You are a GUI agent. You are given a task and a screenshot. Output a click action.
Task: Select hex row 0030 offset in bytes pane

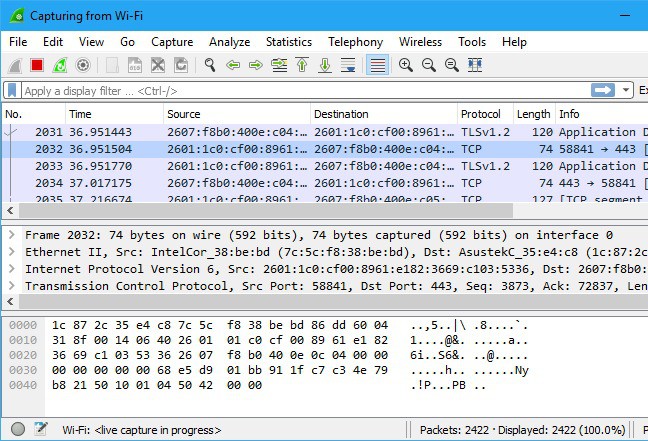(23, 370)
